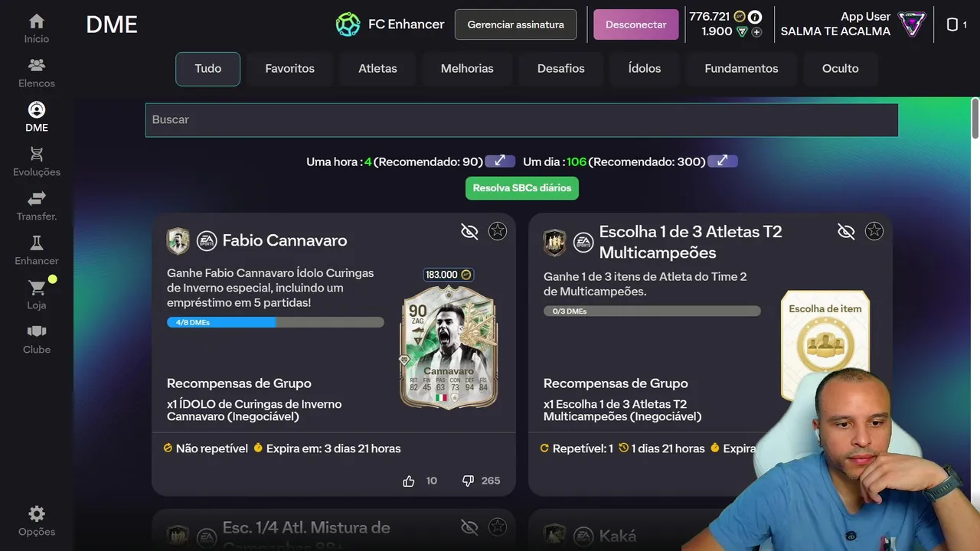Viewport: 980px width, 551px height.
Task: Click Resolva SBCs diários button
Action: coord(522,187)
